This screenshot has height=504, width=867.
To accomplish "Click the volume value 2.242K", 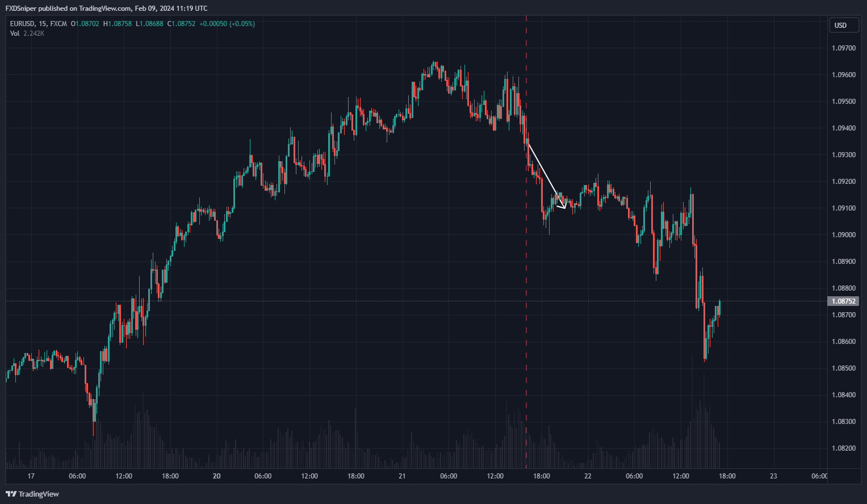I will coord(34,33).
